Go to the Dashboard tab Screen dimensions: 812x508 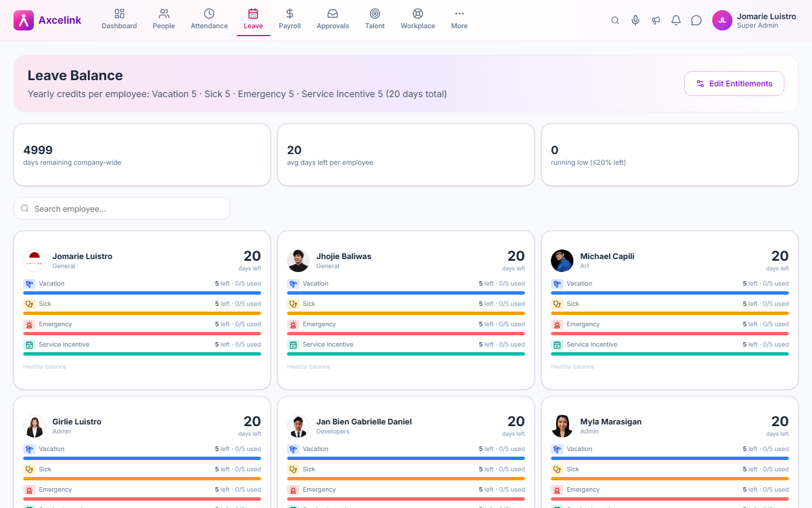pyautogui.click(x=119, y=20)
